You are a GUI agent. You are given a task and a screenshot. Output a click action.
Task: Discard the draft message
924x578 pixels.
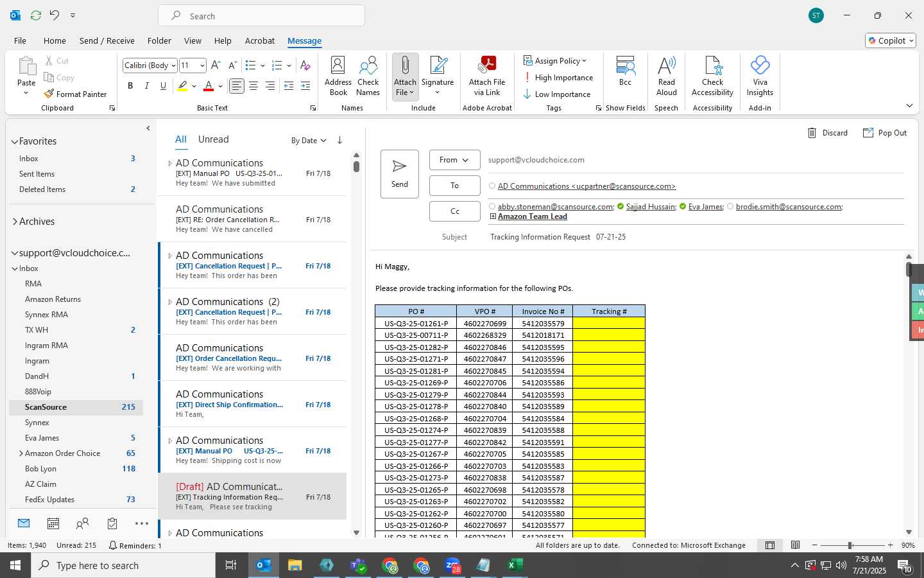click(827, 133)
